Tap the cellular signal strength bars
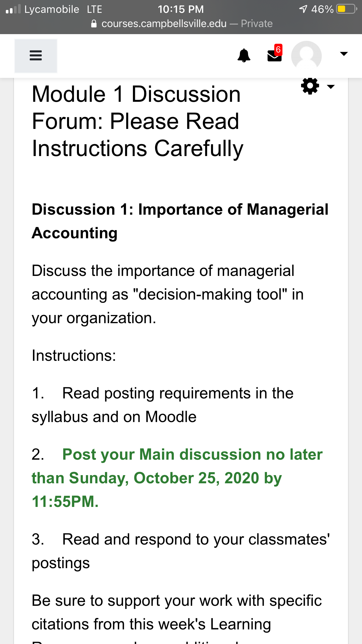 (13, 9)
